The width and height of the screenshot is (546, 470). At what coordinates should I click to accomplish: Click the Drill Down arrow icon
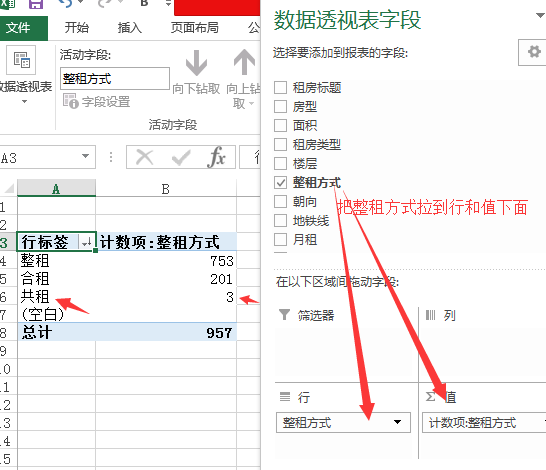coord(196,63)
